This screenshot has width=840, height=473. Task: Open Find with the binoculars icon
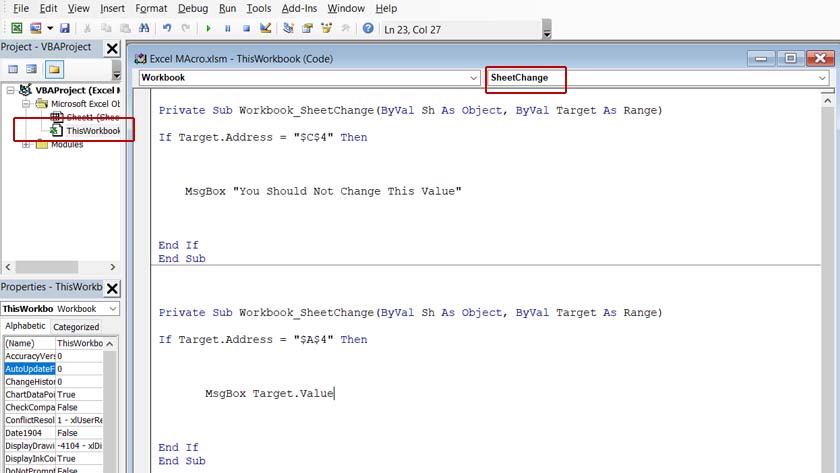pos(144,28)
